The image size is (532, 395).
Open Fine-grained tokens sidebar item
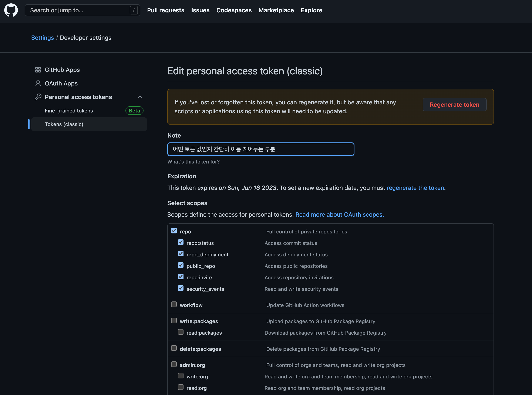click(69, 111)
